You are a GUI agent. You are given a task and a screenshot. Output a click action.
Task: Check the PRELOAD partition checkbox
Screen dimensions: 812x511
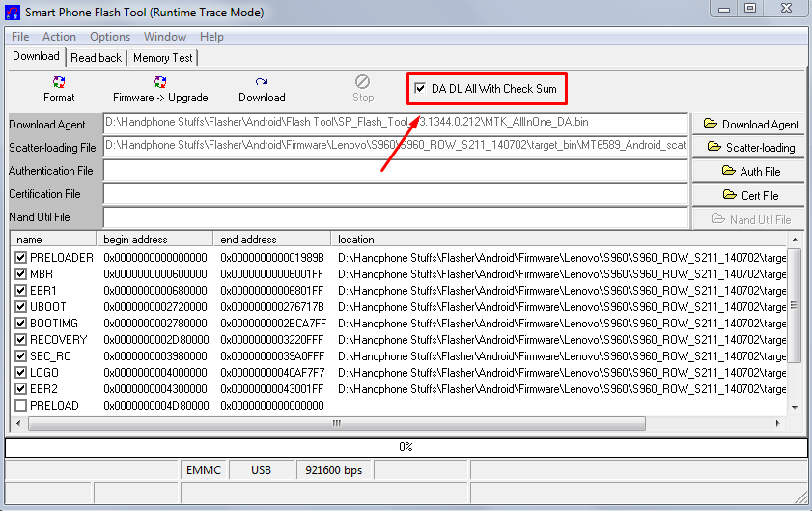click(20, 406)
